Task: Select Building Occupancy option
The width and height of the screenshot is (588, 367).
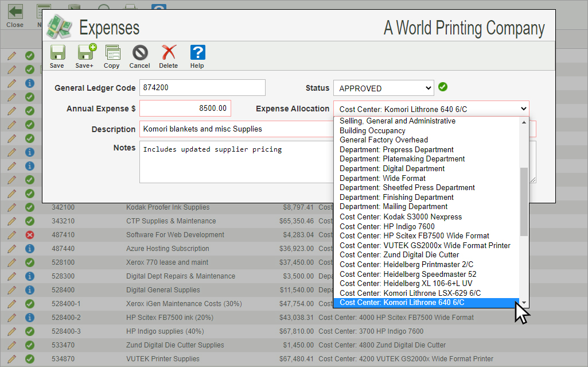Action: point(426,130)
